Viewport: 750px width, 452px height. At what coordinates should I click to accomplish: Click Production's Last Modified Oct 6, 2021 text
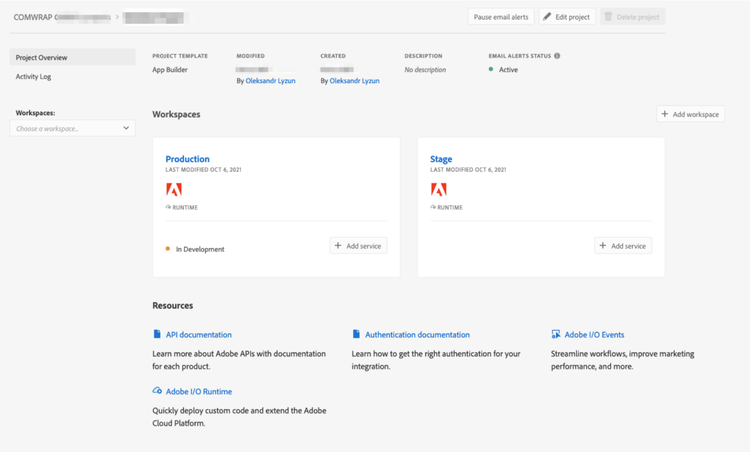click(203, 169)
